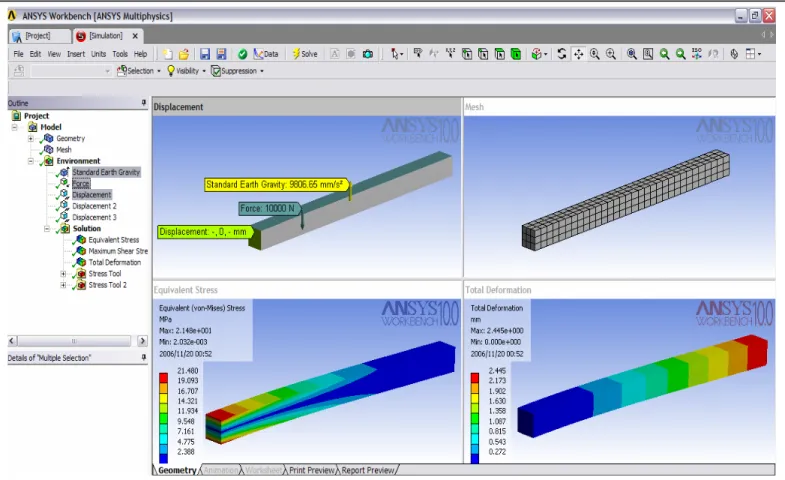Click the Outline horizontal scrollbar thumb
This screenshot has width=785, height=480.
click(x=74, y=341)
